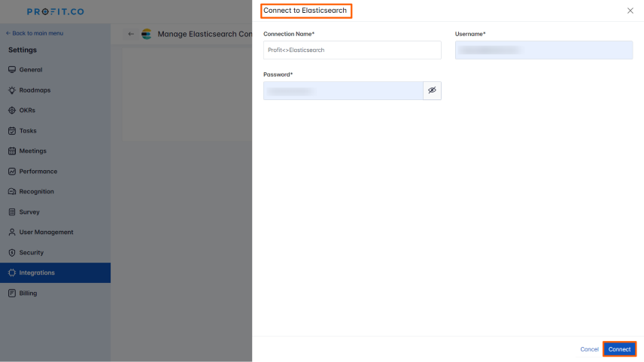Click the Billing document icon
Viewport: 644px width, 362px height.
[12, 293]
